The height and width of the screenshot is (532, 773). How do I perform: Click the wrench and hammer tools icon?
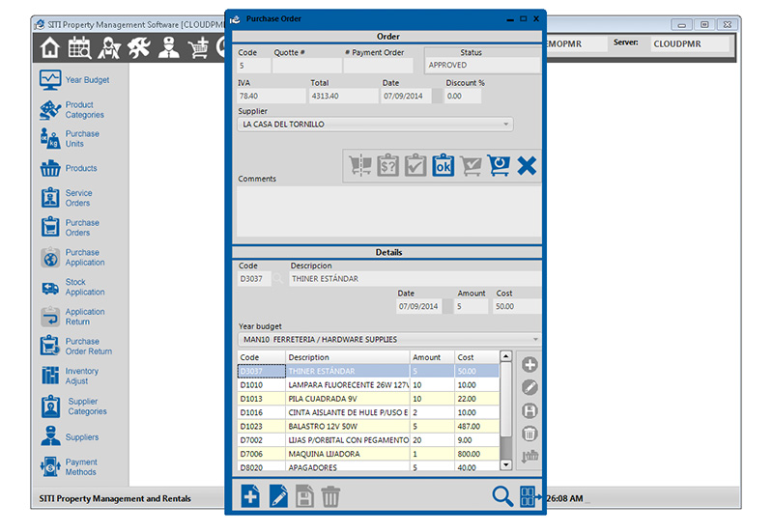(139, 46)
